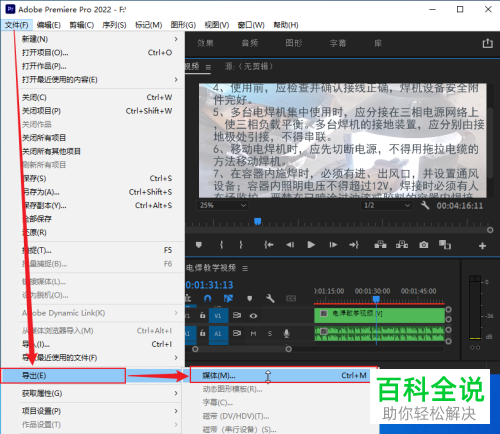Solo the A1 audio track

(270, 333)
